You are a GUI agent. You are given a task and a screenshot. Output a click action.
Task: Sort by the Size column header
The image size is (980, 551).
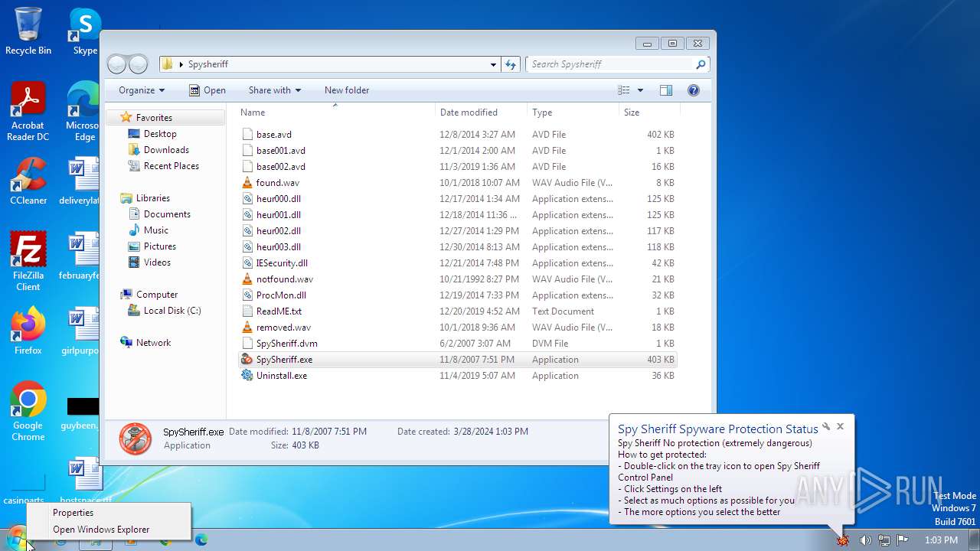point(649,112)
